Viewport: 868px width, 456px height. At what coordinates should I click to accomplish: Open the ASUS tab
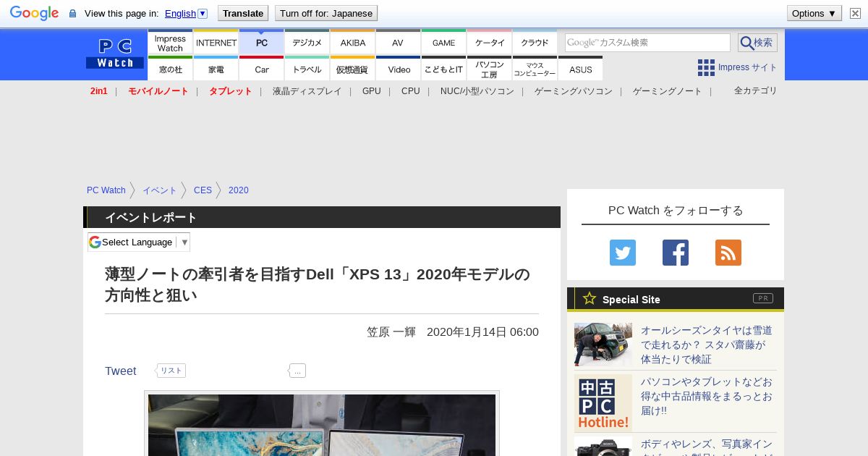(x=580, y=69)
